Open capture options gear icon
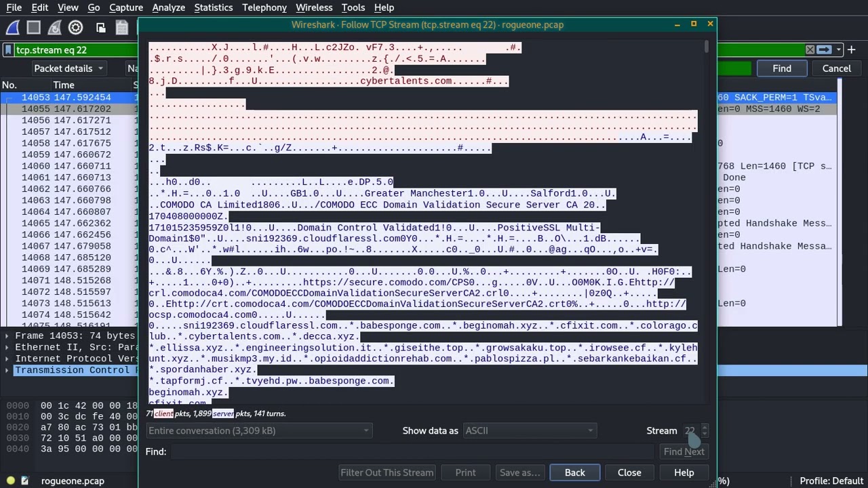 click(76, 28)
